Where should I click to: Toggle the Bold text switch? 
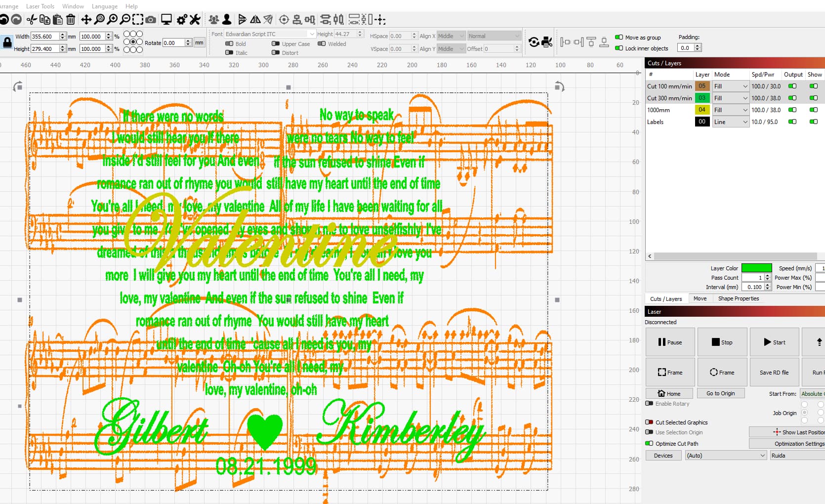[x=229, y=44]
